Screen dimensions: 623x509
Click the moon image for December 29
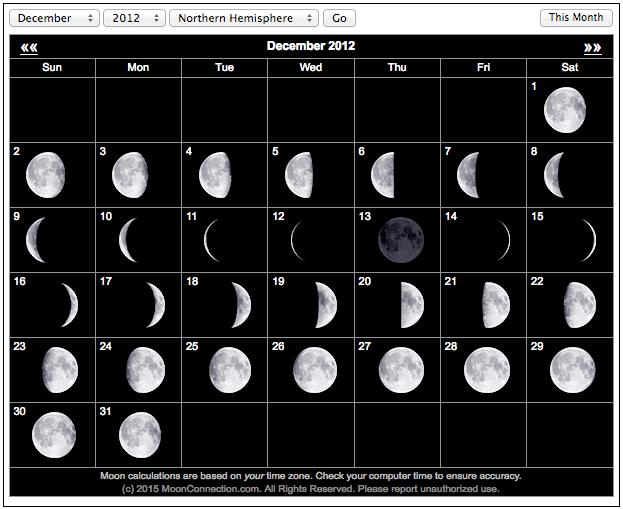coord(573,370)
